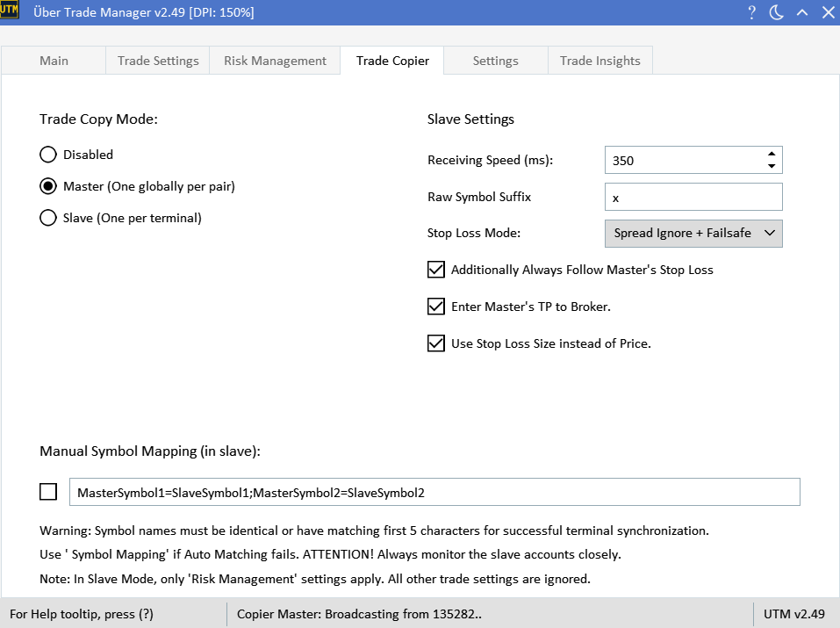Click the UTM application logo icon
The height and width of the screenshot is (628, 840).
point(9,9)
